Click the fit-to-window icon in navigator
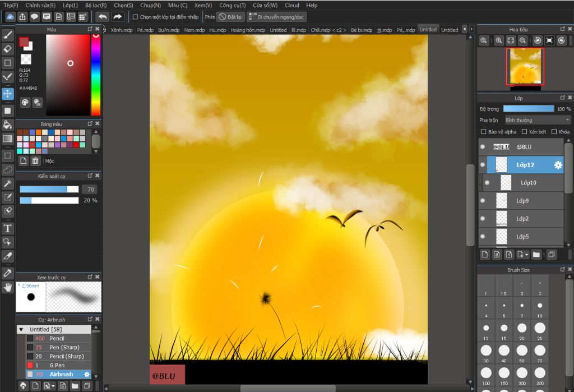 [x=511, y=41]
